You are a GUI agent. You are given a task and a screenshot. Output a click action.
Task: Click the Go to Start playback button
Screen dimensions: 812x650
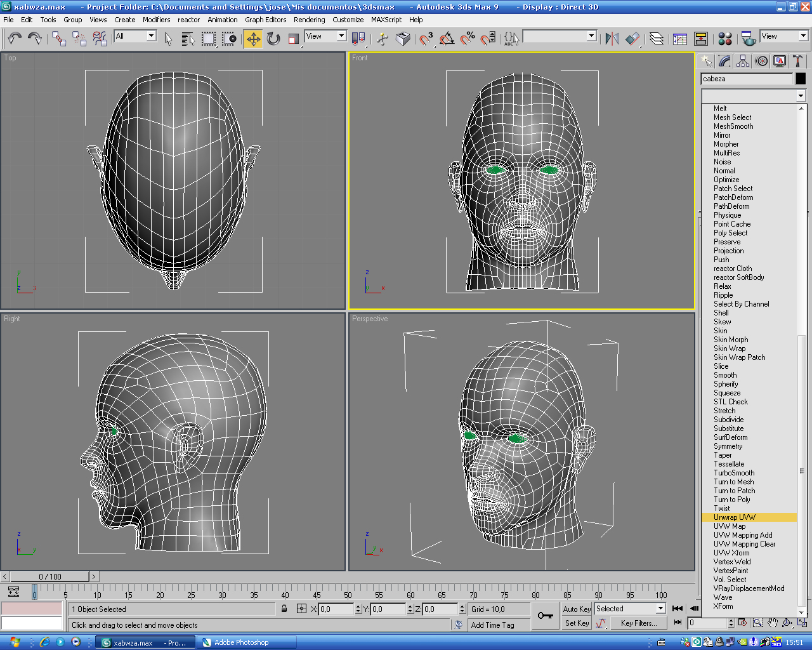[x=678, y=609]
